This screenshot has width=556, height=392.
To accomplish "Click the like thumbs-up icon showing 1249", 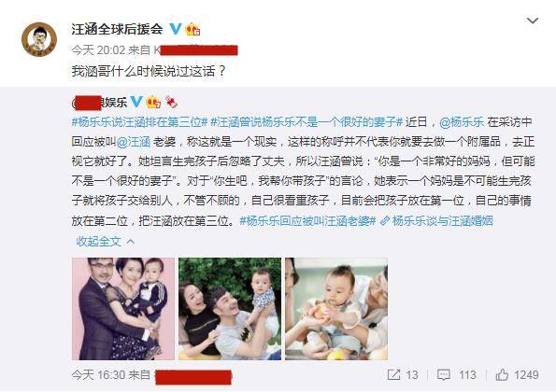I will [x=502, y=374].
